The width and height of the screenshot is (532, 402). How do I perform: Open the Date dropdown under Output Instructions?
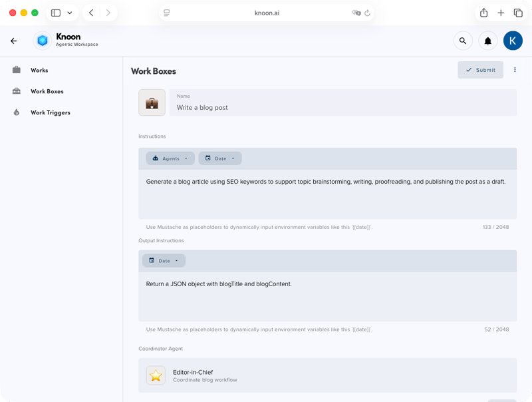pos(164,260)
